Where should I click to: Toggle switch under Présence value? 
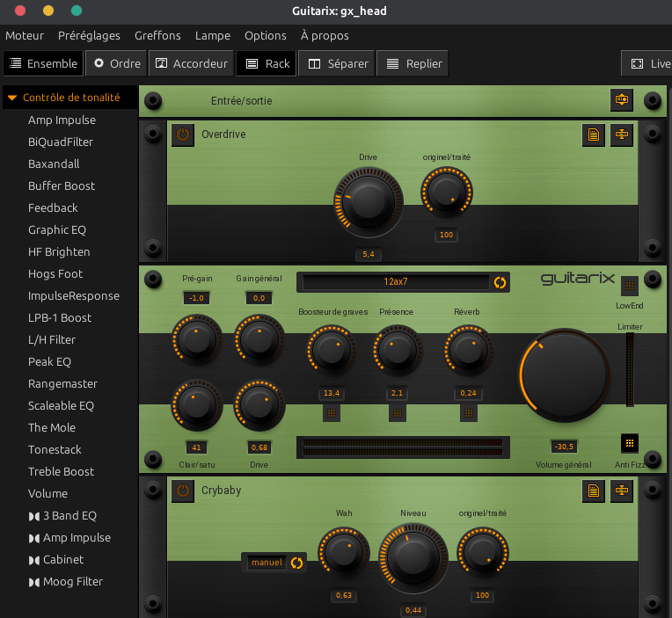[398, 413]
